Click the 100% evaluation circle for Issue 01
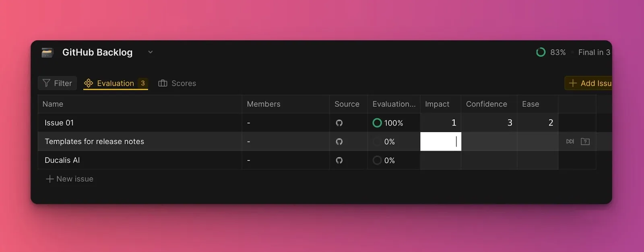 click(377, 123)
